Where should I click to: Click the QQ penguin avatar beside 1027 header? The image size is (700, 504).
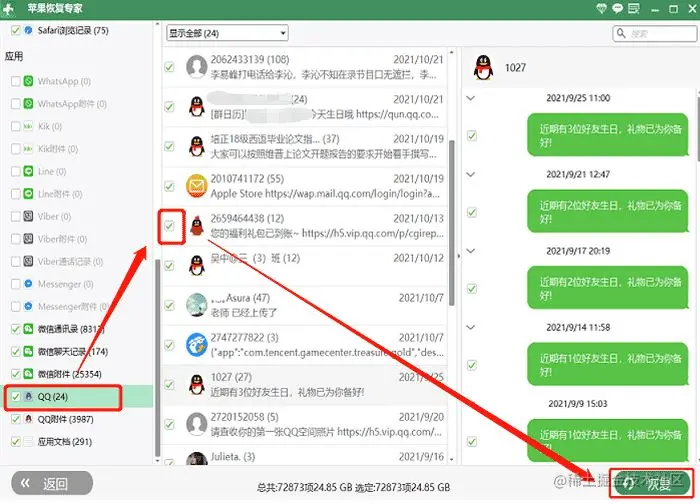pos(483,68)
